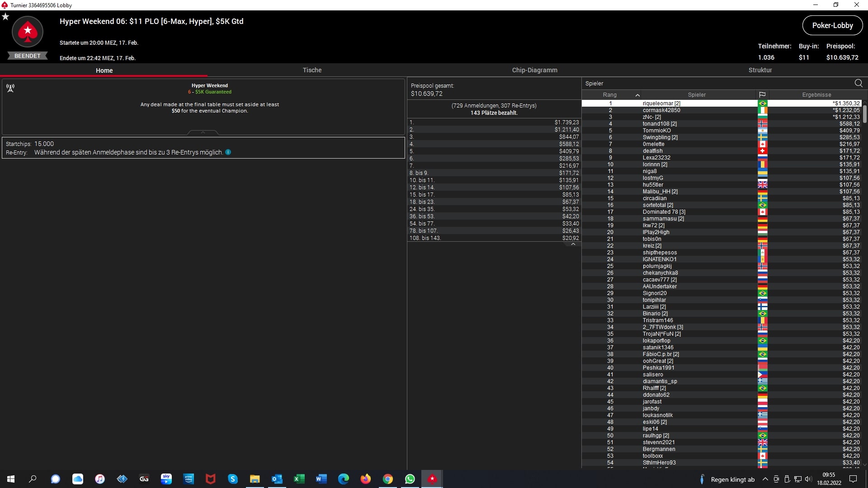Open WhatsApp from the taskbar

[410, 479]
